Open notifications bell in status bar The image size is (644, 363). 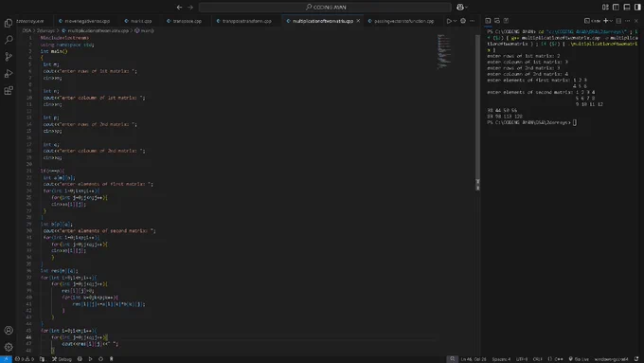coord(636,359)
